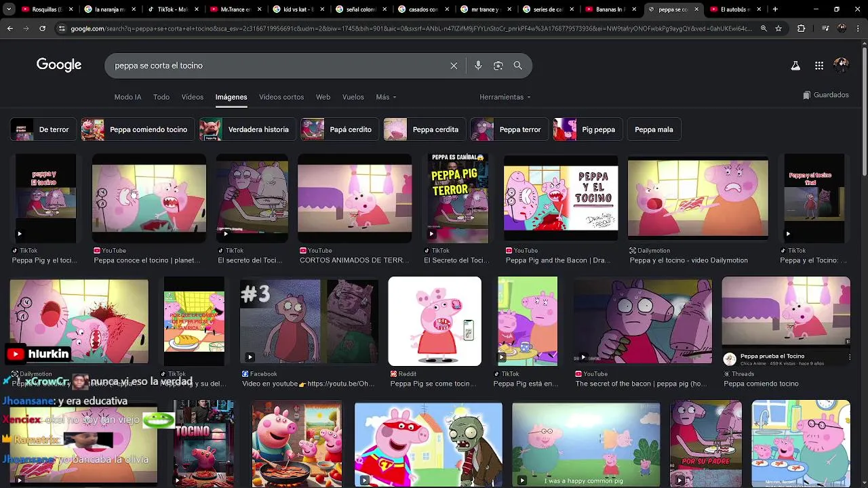Open the Google account avatar
Viewport: 868px width, 488px height.
(x=842, y=65)
